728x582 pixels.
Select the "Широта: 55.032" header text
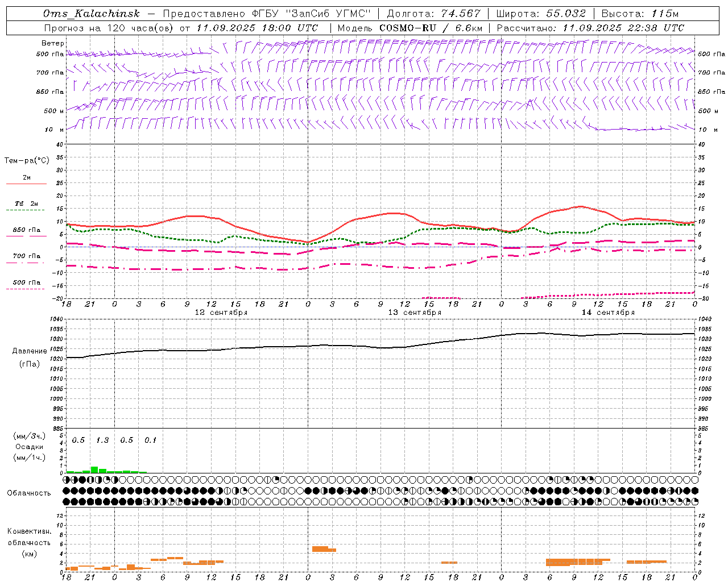tap(540, 14)
